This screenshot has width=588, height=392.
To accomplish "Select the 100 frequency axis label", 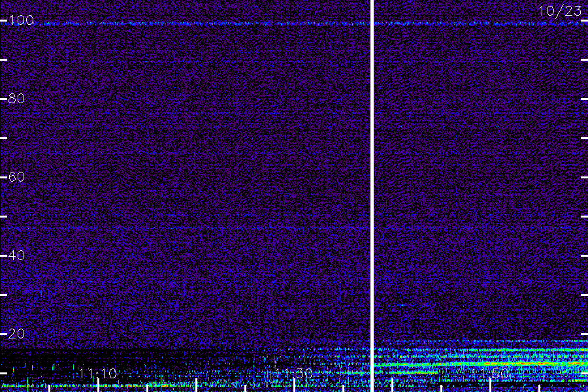I will click(x=21, y=20).
